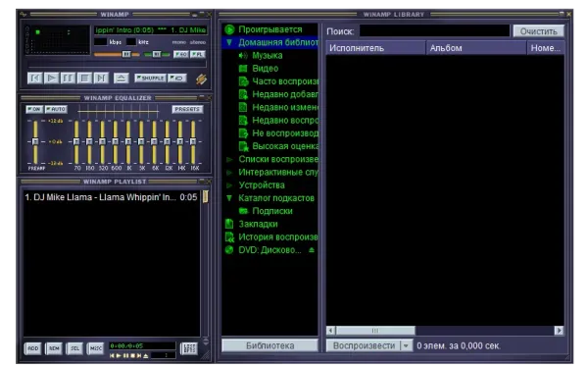Click the song seek bar in Winamp
This screenshot has height=368, width=588.
point(117,65)
